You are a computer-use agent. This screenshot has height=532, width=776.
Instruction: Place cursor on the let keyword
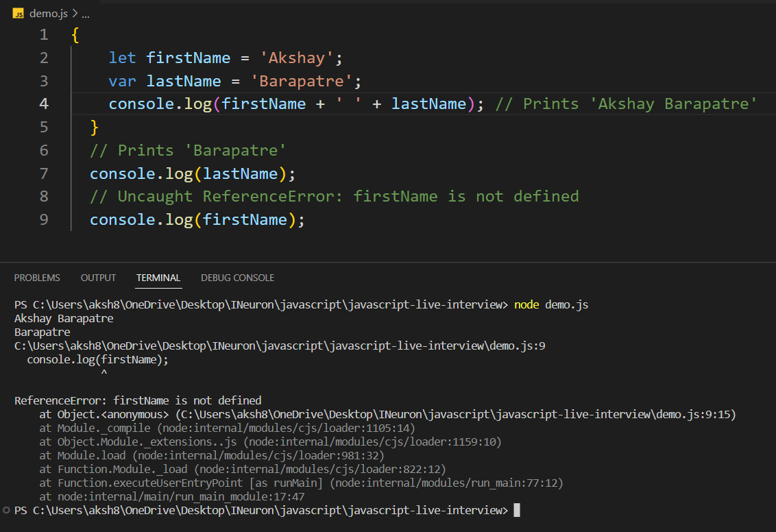(122, 58)
